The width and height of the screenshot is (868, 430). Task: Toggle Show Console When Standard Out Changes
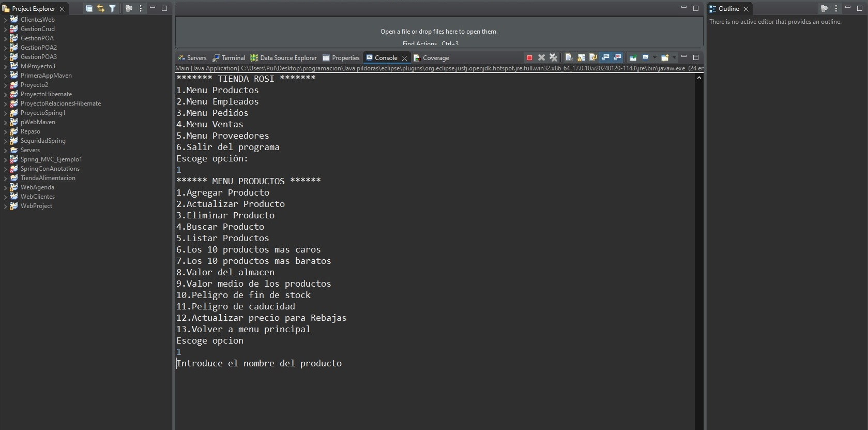[605, 58]
